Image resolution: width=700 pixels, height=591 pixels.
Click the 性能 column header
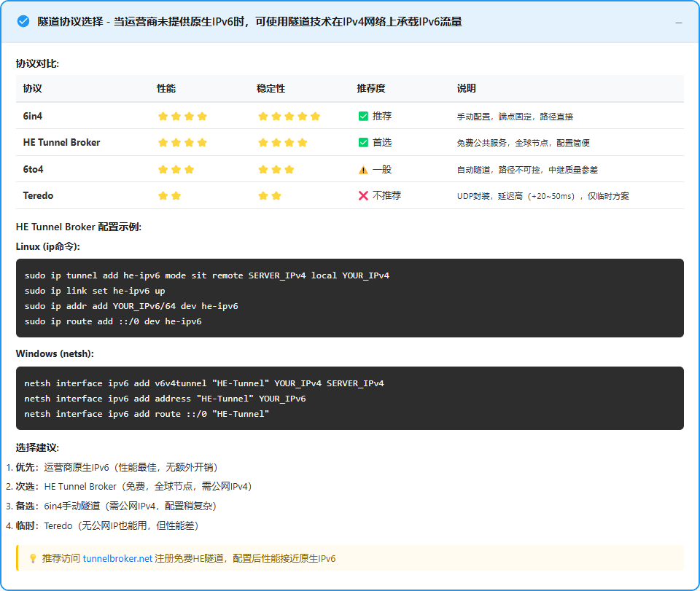click(x=166, y=88)
